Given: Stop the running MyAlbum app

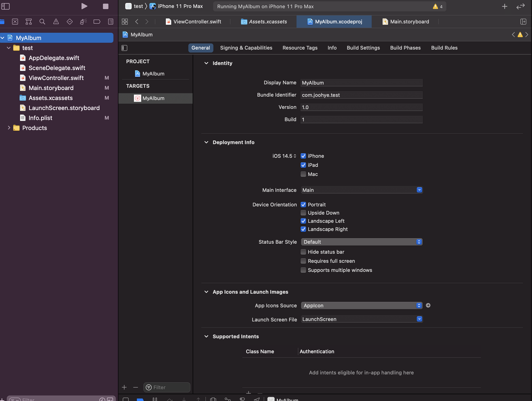Looking at the screenshot, I should (106, 6).
